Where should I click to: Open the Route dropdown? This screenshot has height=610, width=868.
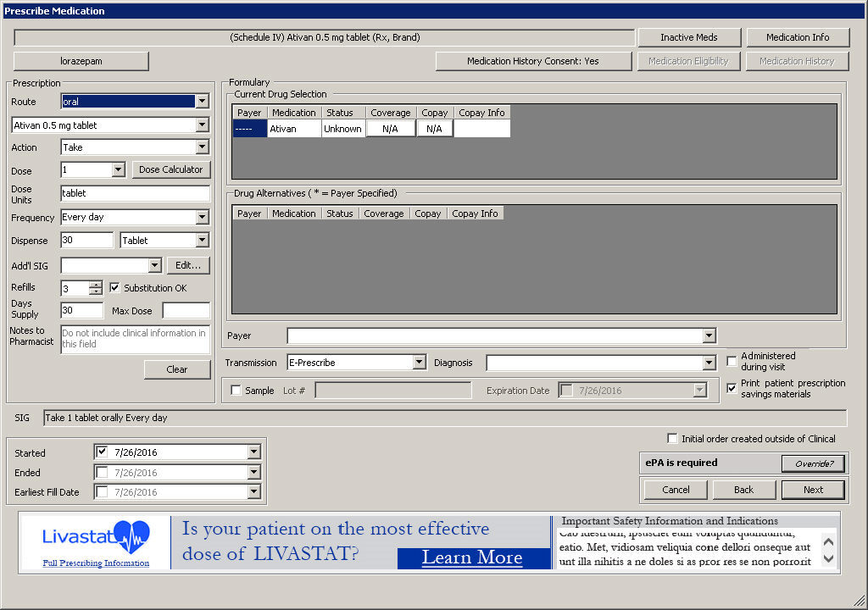[202, 102]
